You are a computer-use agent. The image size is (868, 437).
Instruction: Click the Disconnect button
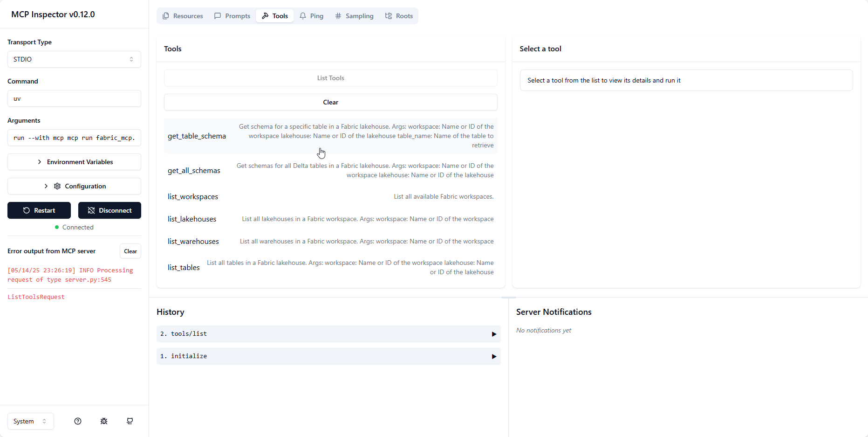point(109,210)
